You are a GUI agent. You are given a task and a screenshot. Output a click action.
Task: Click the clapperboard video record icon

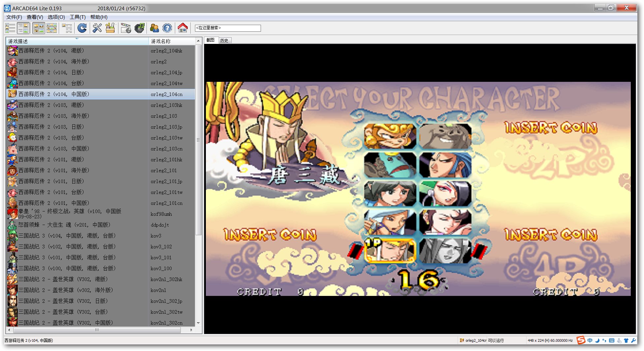(126, 28)
